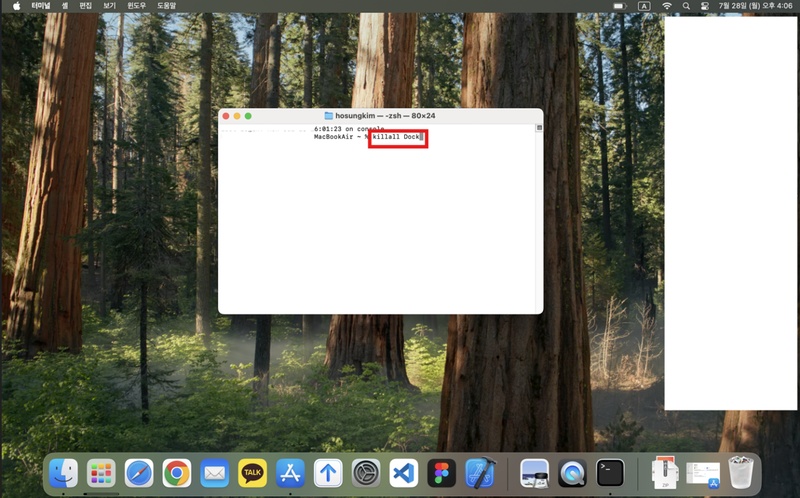Open the 셸 menu

click(x=65, y=6)
